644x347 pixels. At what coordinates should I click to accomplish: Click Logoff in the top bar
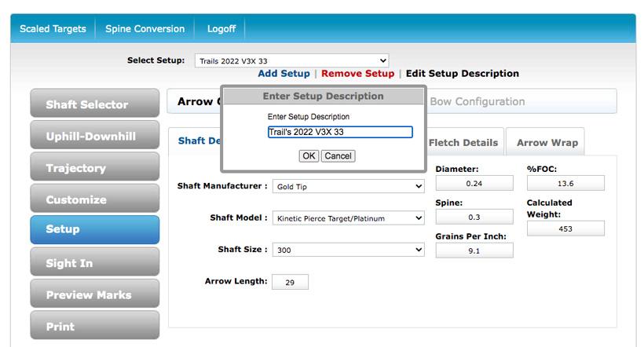tap(221, 29)
